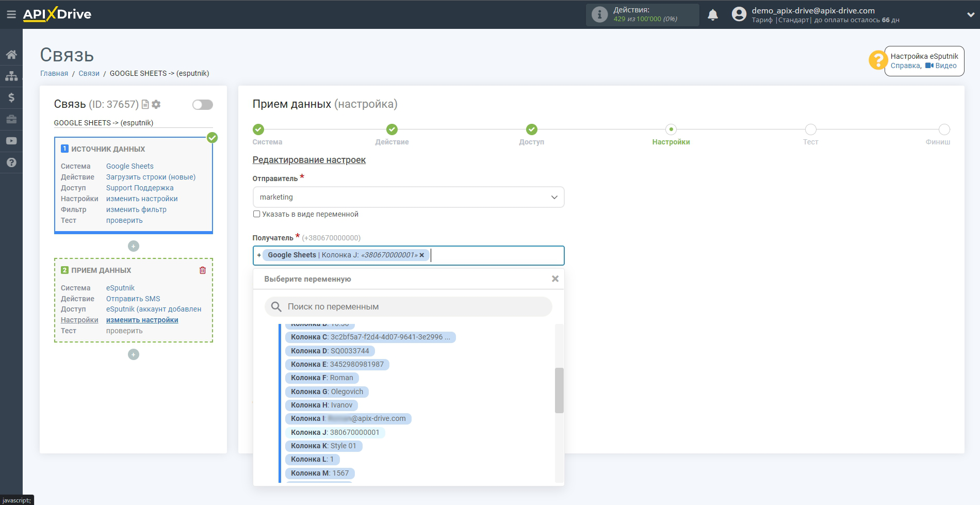The width and height of the screenshot is (980, 505).
Task: Click the 'Support Поддержка' access link
Action: 140,188
